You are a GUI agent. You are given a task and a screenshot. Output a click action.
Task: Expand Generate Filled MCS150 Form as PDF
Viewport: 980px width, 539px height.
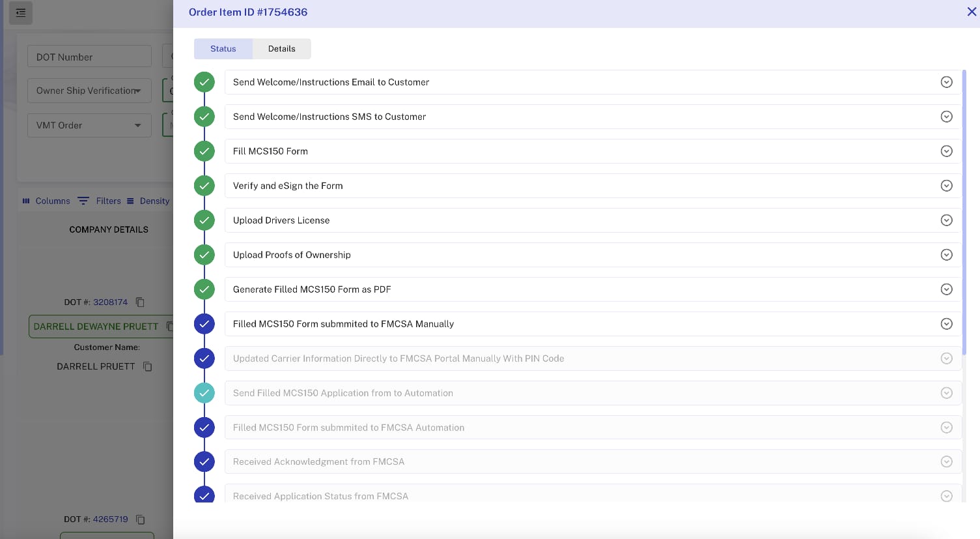pos(946,289)
